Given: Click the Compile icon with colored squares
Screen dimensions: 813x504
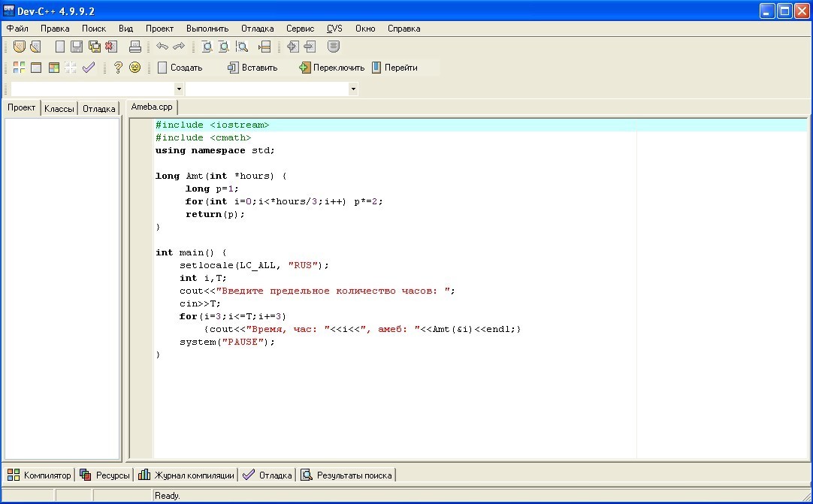Looking at the screenshot, I should click(19, 68).
